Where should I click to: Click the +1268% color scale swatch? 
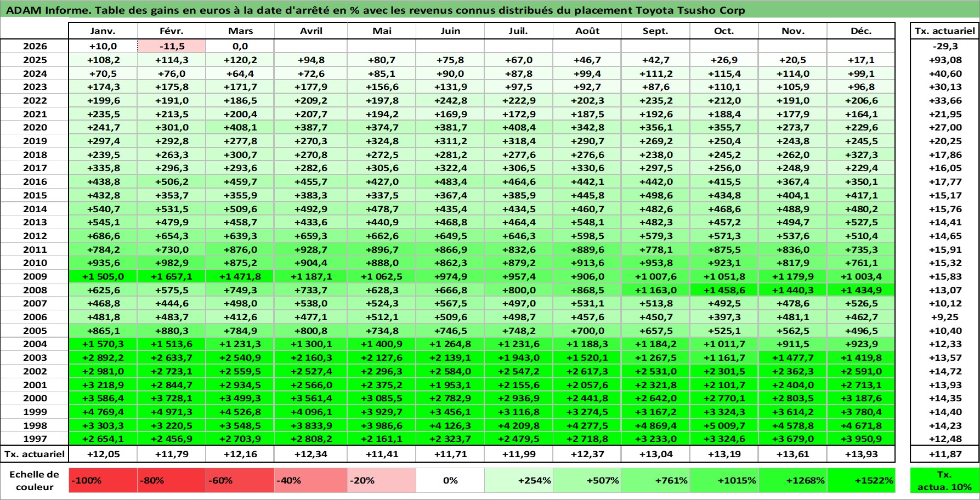click(x=792, y=480)
